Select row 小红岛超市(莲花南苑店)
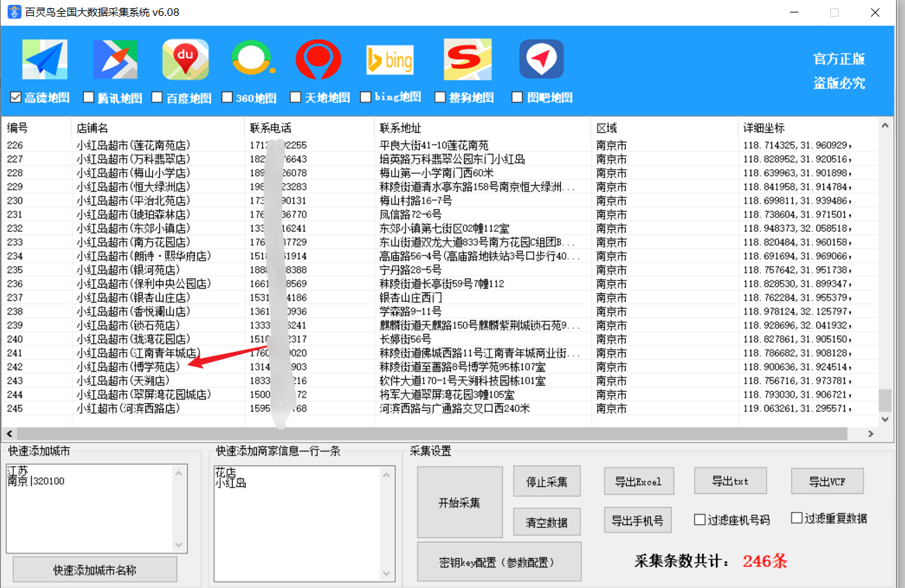905x588 pixels. click(x=439, y=145)
